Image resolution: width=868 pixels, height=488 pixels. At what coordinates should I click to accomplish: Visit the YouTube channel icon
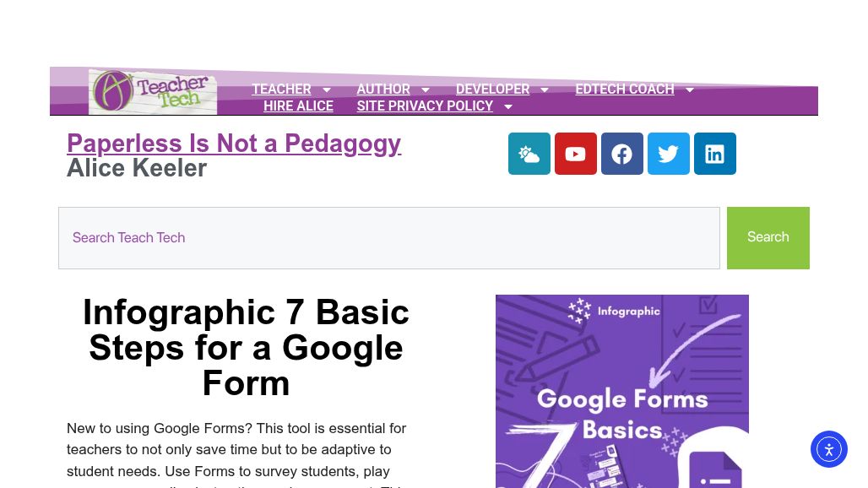click(576, 154)
